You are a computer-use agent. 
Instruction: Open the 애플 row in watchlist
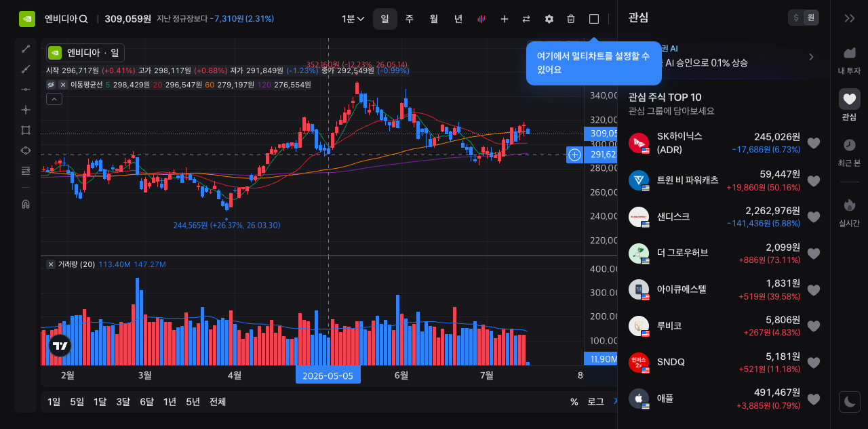tap(724, 399)
